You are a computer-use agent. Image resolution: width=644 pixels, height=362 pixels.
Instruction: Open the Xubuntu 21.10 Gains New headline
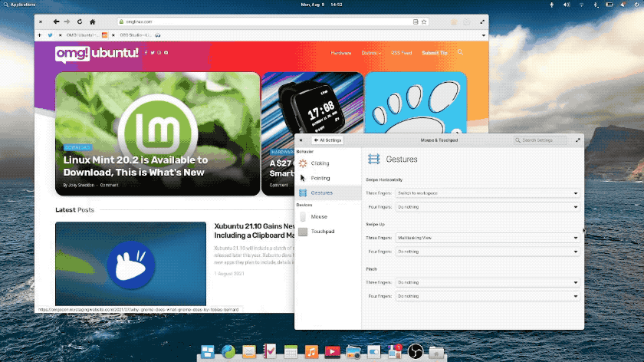click(255, 231)
